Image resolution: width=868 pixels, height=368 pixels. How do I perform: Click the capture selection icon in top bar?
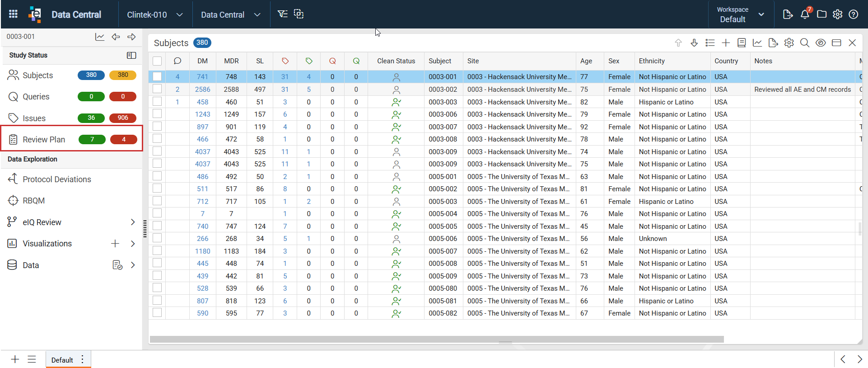click(x=299, y=14)
